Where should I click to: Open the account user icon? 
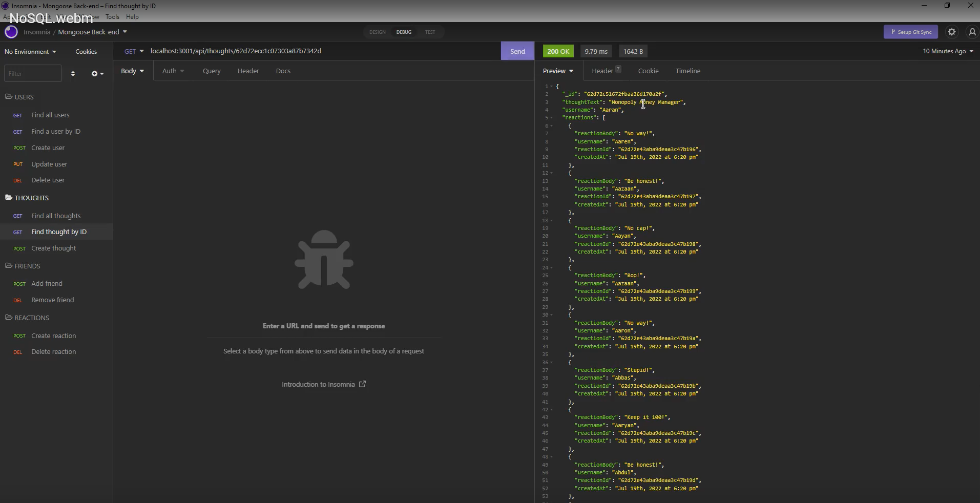pyautogui.click(x=972, y=32)
